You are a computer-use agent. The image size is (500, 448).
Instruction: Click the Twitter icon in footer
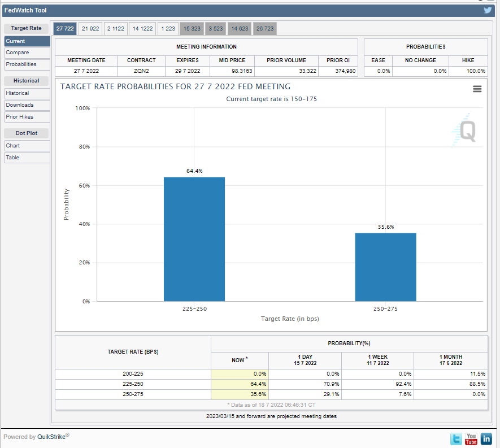pyautogui.click(x=455, y=438)
